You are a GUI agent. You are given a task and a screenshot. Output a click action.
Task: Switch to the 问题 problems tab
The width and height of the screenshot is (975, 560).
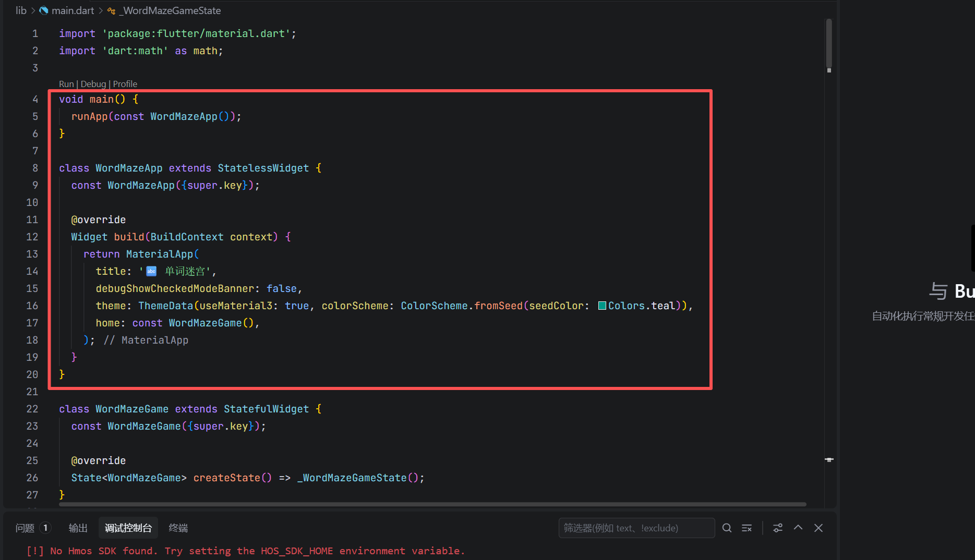[x=25, y=528]
